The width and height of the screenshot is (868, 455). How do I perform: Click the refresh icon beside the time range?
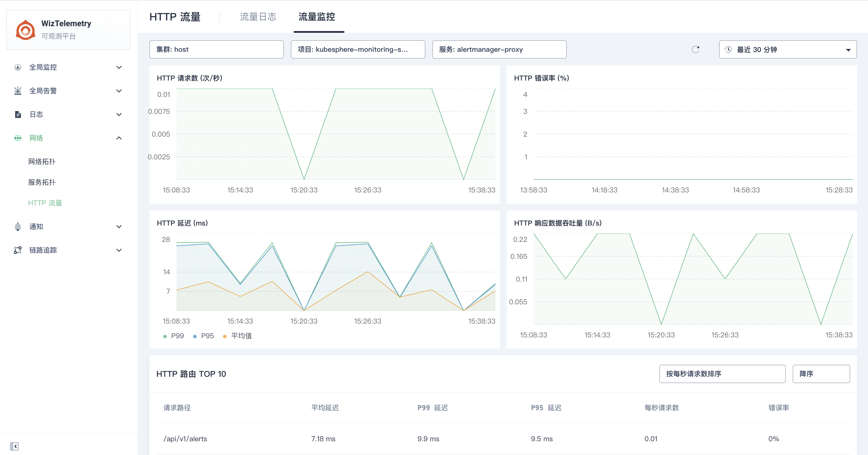click(696, 49)
